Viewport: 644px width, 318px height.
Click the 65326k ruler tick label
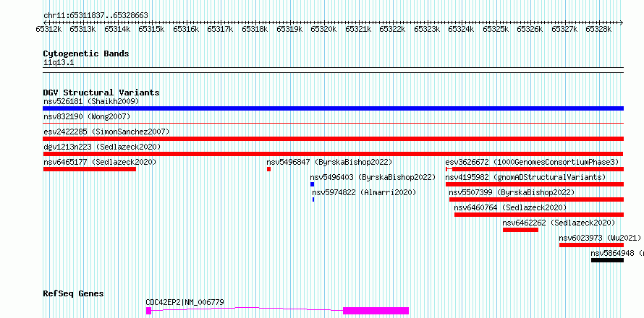pos(530,29)
